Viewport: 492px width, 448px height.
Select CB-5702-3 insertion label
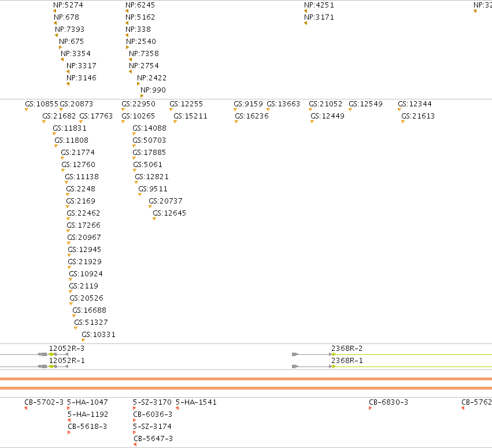pos(44,402)
